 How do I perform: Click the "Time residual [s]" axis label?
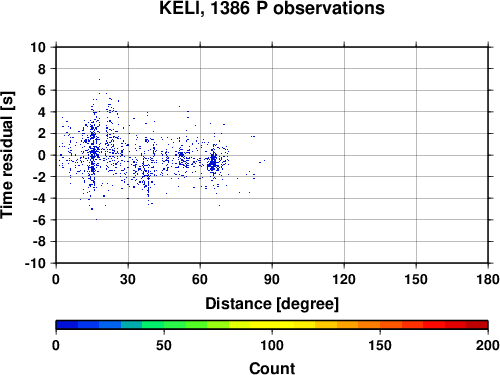pos(7,155)
